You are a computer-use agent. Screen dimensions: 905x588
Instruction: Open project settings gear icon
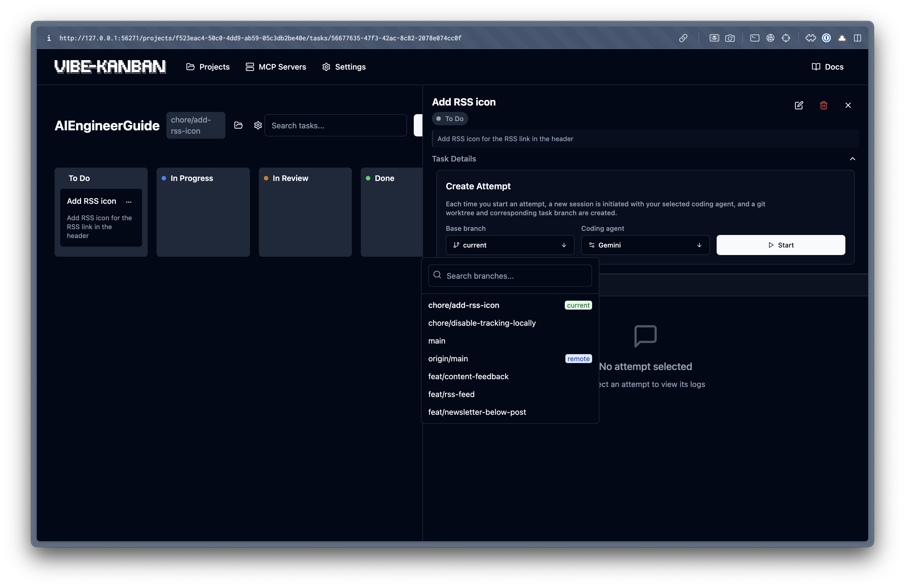click(x=258, y=125)
